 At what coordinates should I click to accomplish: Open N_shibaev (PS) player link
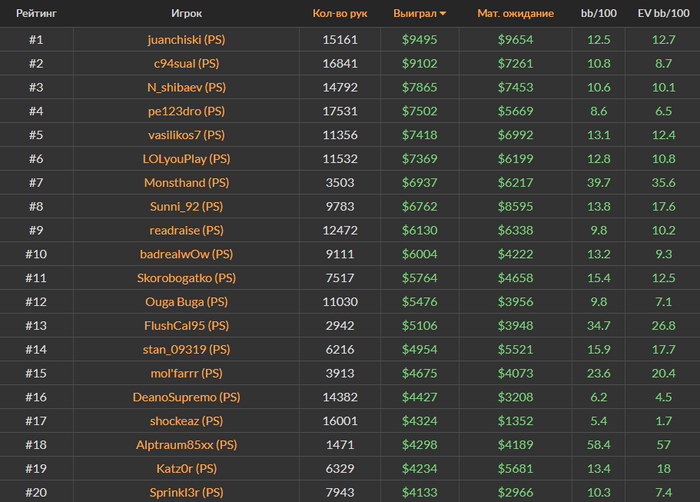(x=186, y=87)
